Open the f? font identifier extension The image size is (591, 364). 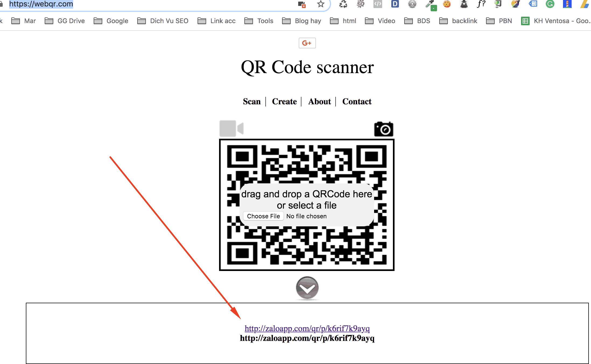481,4
